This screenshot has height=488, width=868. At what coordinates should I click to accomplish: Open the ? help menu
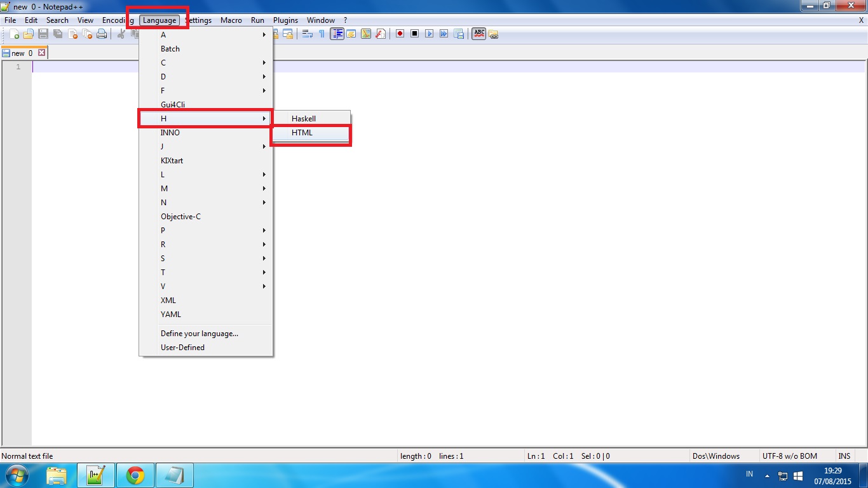(345, 20)
